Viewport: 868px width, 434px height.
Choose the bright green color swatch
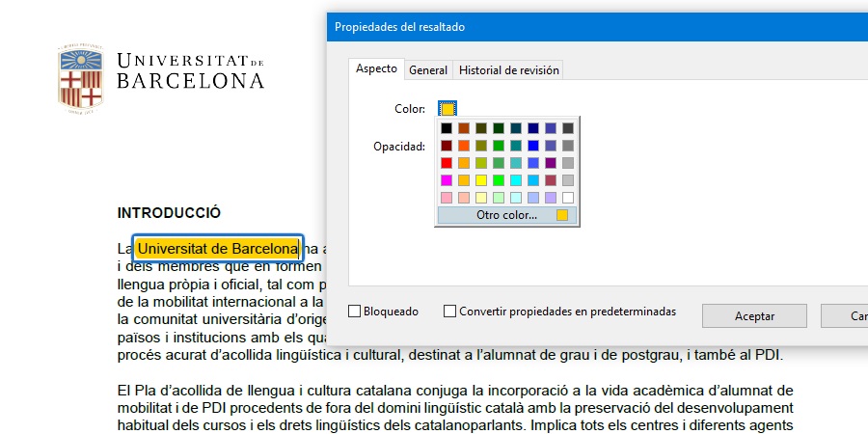[499, 180]
